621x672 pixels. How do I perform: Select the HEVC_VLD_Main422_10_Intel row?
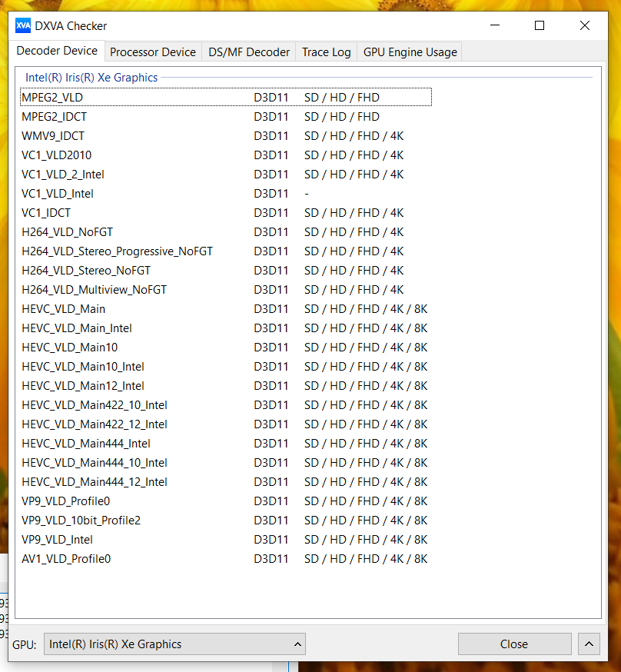point(226,405)
